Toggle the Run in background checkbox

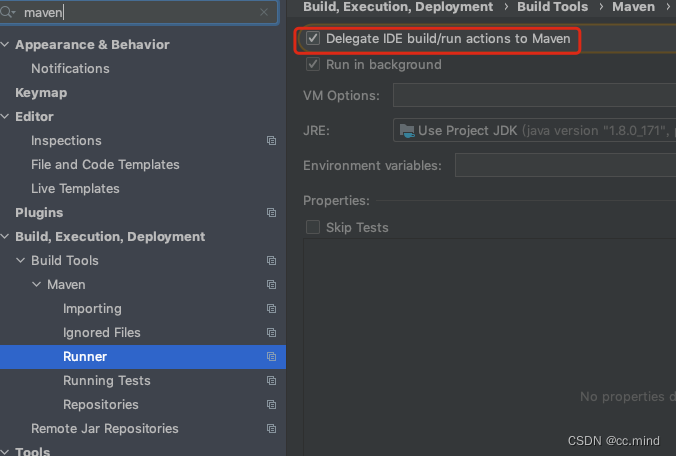pyautogui.click(x=313, y=65)
